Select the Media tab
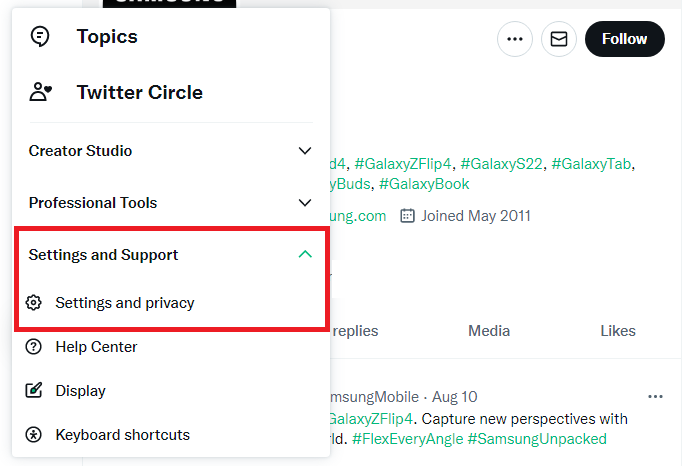 [489, 331]
